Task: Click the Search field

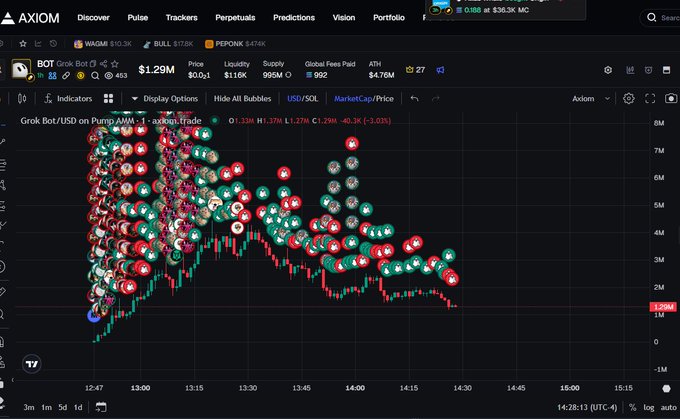Action: click(661, 18)
